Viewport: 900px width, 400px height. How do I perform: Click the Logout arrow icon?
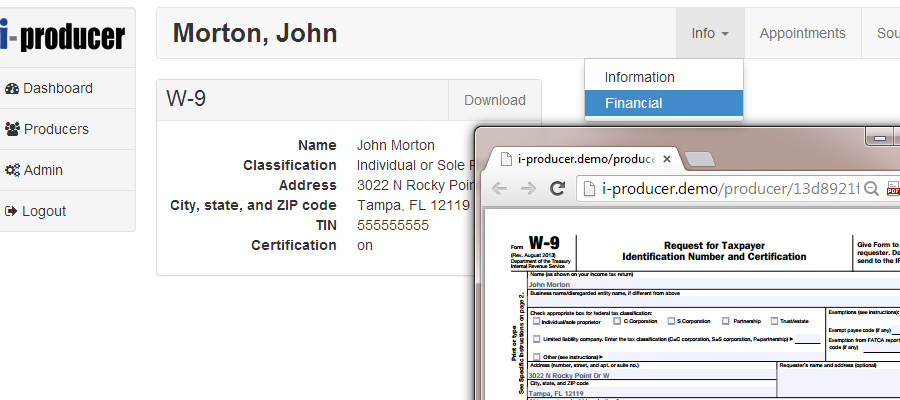pyautogui.click(x=12, y=211)
